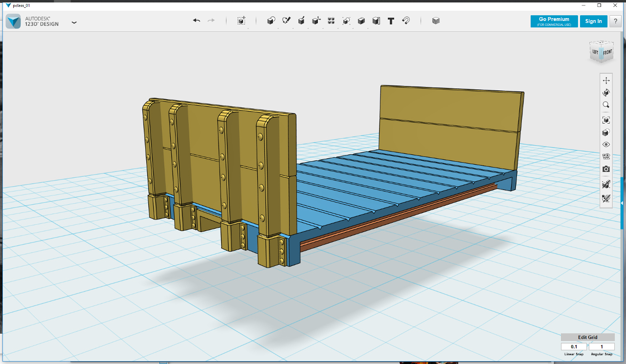The width and height of the screenshot is (626, 364).
Task: Open the Help question mark button
Action: pyautogui.click(x=615, y=21)
